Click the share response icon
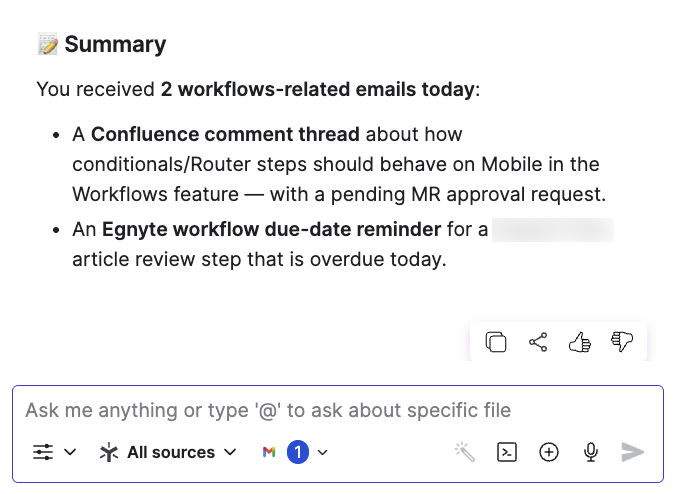 (538, 342)
